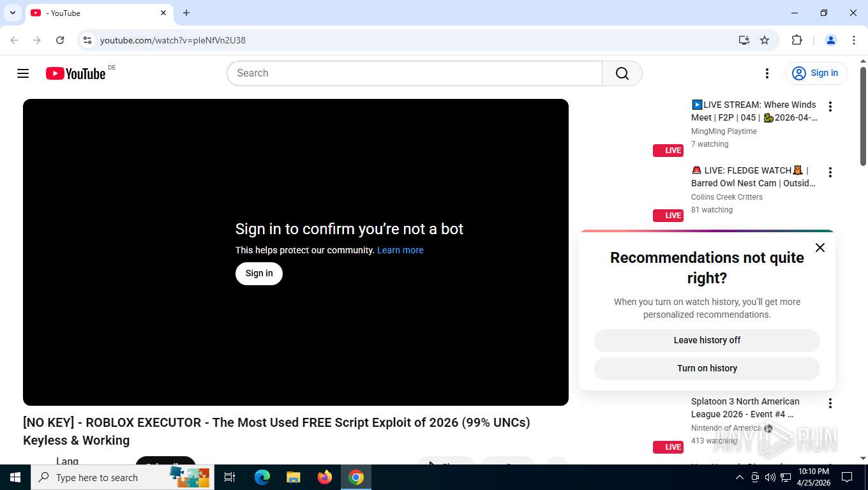Open the YouTube guide hamburger menu
This screenshot has width=868, height=490.
pos(23,73)
